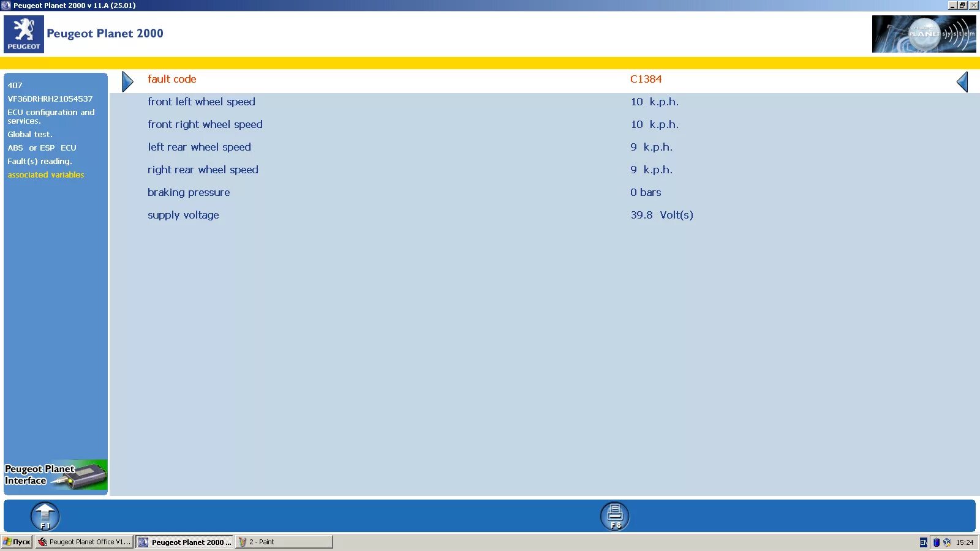The height and width of the screenshot is (551, 980).
Task: Go to Global test step
Action: pos(30,134)
